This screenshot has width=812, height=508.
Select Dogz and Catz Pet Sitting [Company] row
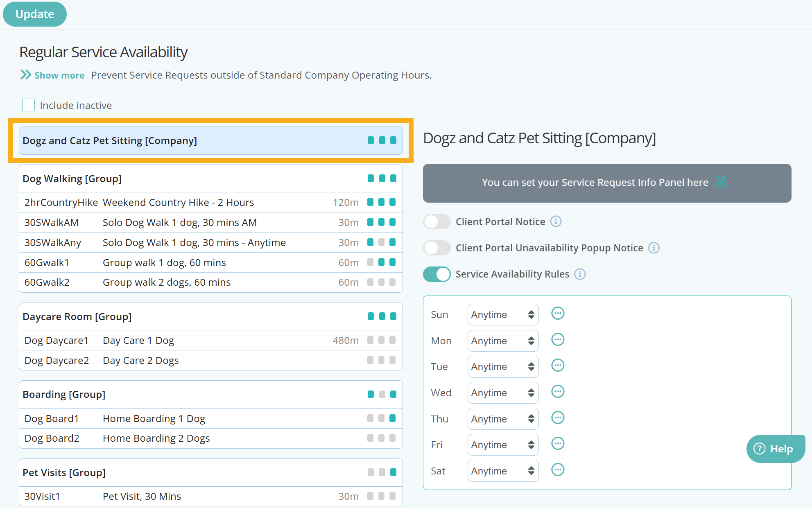pyautogui.click(x=211, y=140)
